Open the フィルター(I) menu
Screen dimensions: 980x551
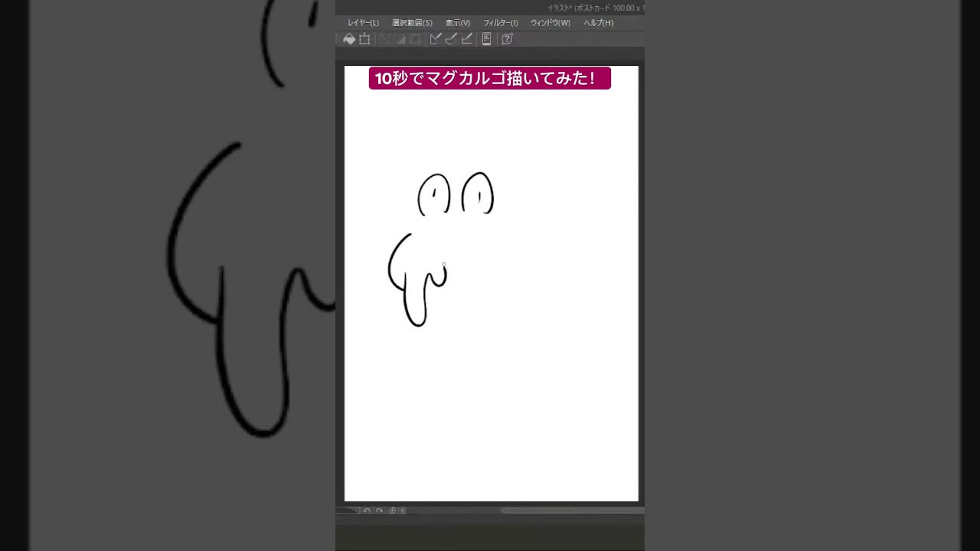pyautogui.click(x=500, y=23)
